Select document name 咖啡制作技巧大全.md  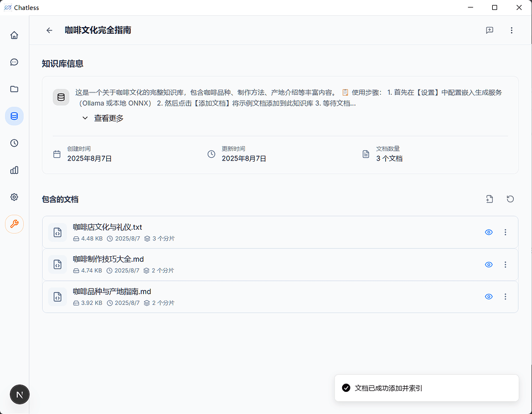(x=109, y=259)
